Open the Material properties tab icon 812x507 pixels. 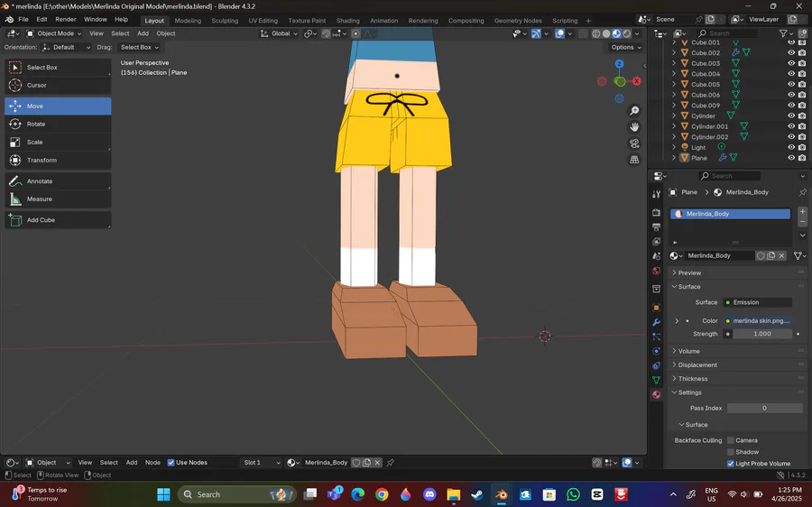pyautogui.click(x=657, y=394)
